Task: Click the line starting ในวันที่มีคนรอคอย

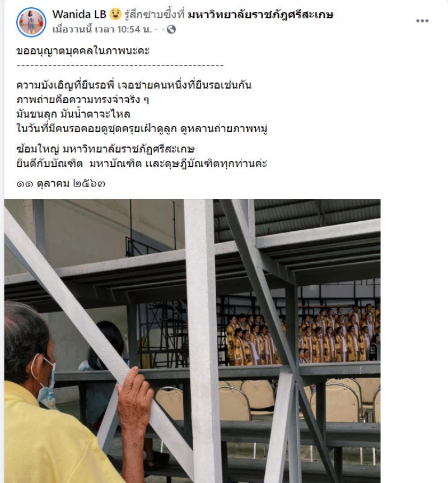Action: (x=142, y=128)
